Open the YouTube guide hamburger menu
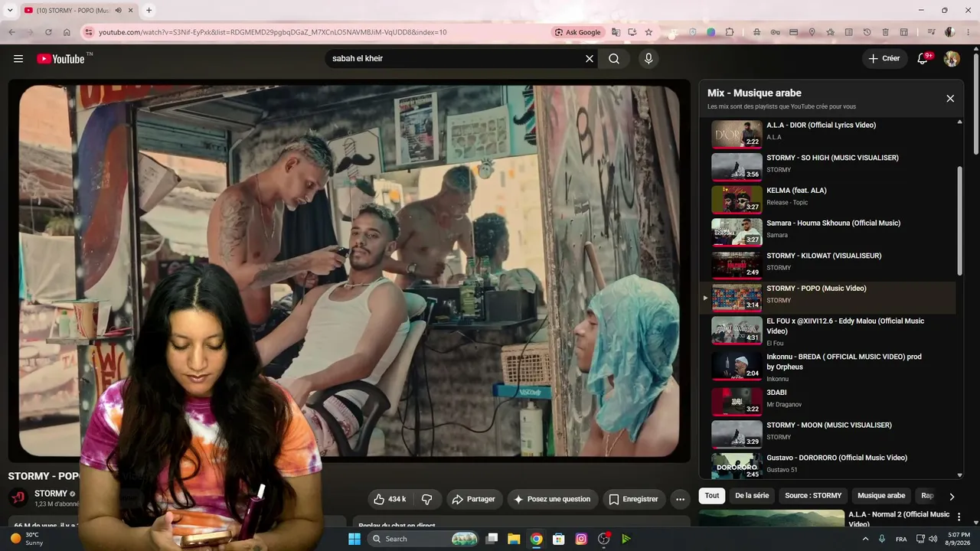The height and width of the screenshot is (551, 980). coord(18,59)
